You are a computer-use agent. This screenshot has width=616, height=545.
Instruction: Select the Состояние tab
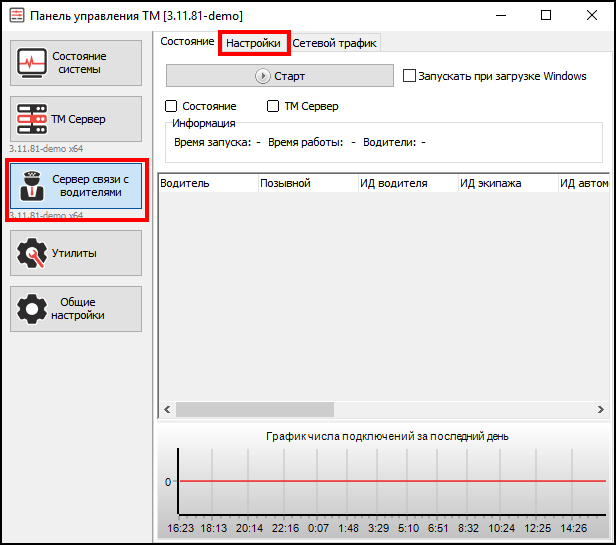(187, 42)
